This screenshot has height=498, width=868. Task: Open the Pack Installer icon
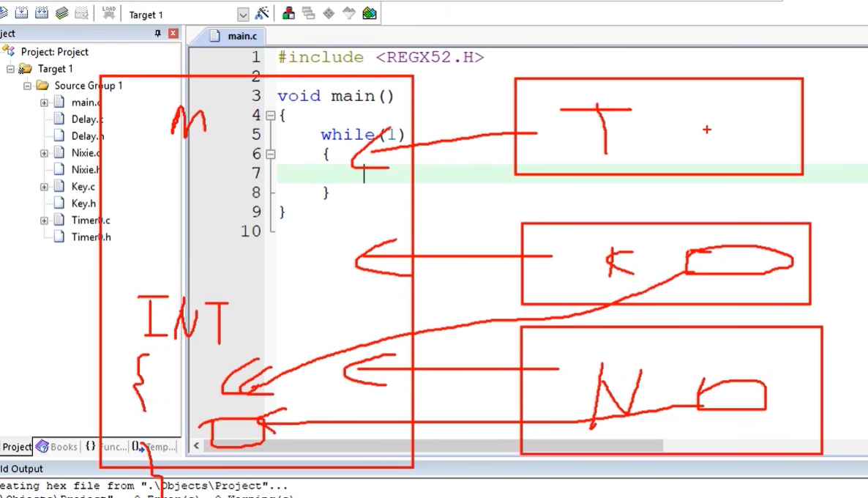[370, 13]
